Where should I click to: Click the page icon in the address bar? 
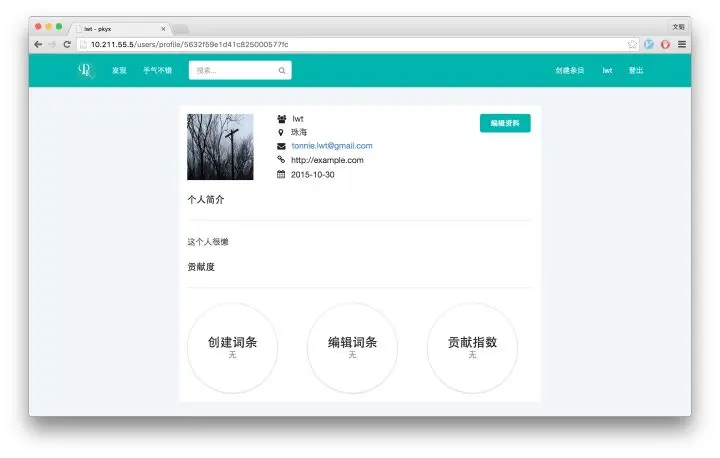tap(83, 45)
